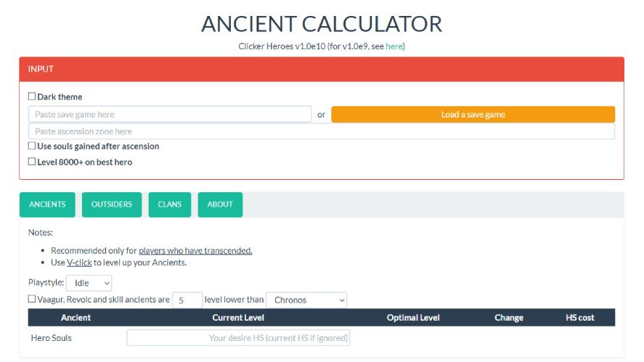The height and width of the screenshot is (362, 644).
Task: Focus the Paste save game here field
Action: (170, 115)
